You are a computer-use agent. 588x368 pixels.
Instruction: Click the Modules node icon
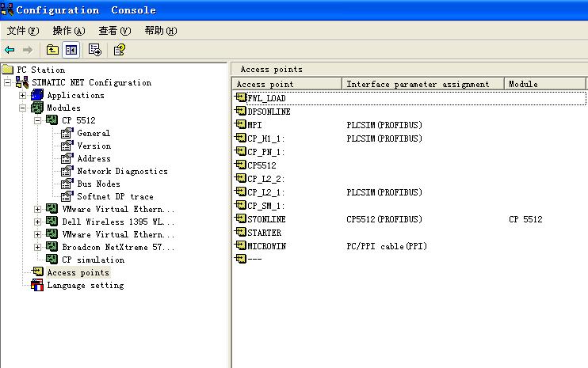pos(37,108)
